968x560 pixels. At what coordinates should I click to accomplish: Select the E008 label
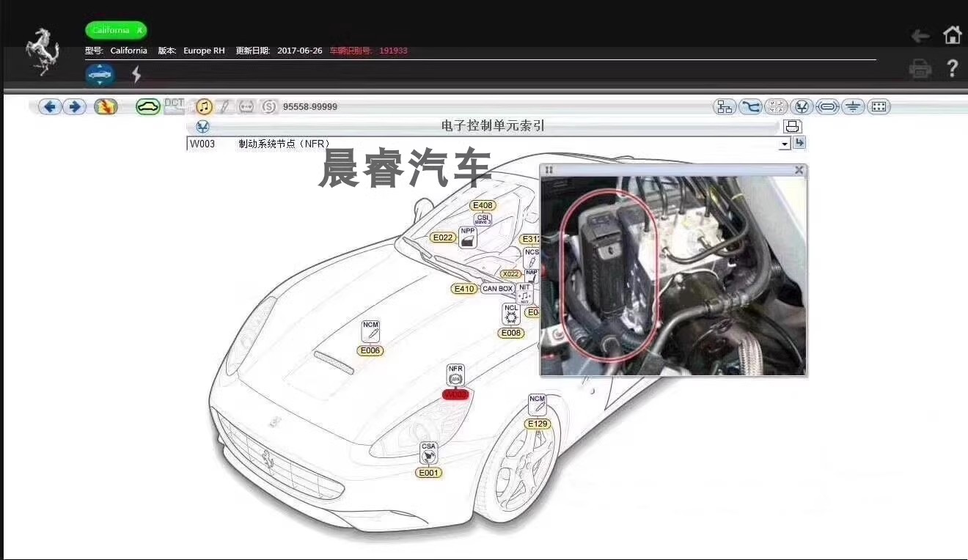coord(511,333)
